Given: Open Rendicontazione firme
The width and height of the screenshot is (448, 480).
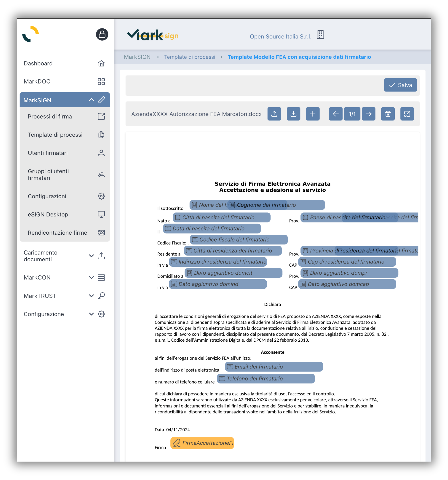Looking at the screenshot, I should [65, 232].
